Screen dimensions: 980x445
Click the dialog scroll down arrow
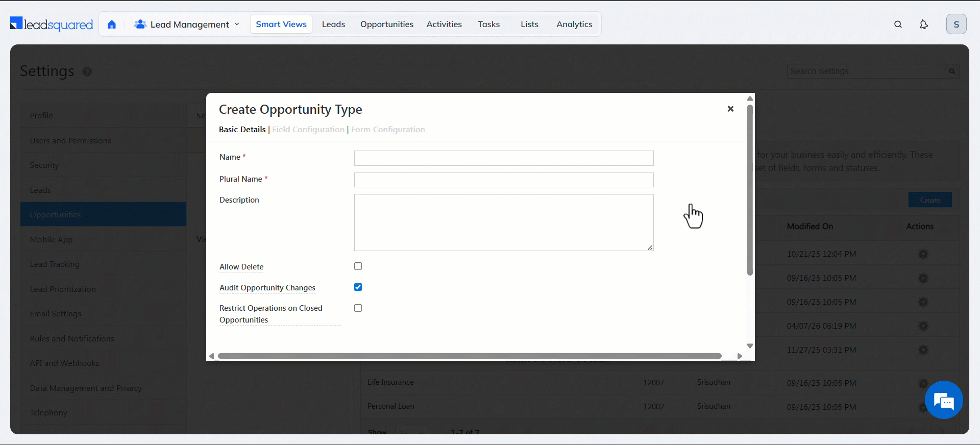point(750,346)
